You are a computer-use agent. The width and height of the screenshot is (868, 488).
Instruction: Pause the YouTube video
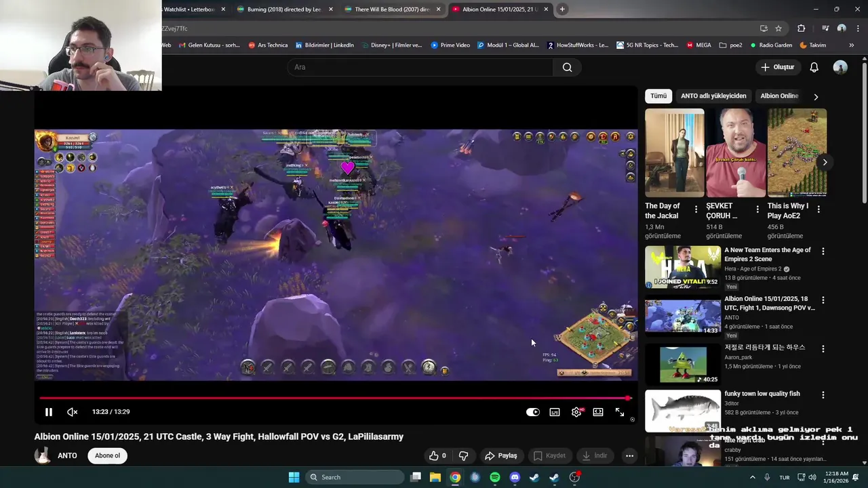pos(49,412)
